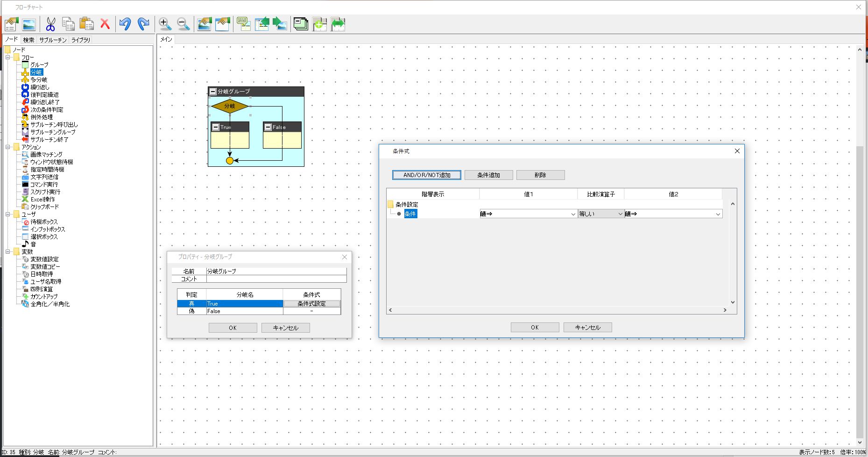Viewport: 868px width, 457px height.
Task: Switch to the サブルーチン tab
Action: (x=53, y=40)
